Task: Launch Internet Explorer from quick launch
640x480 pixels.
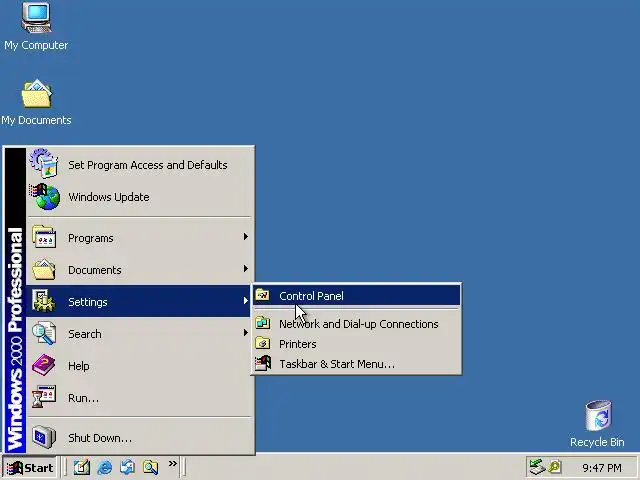Action: pyautogui.click(x=105, y=467)
